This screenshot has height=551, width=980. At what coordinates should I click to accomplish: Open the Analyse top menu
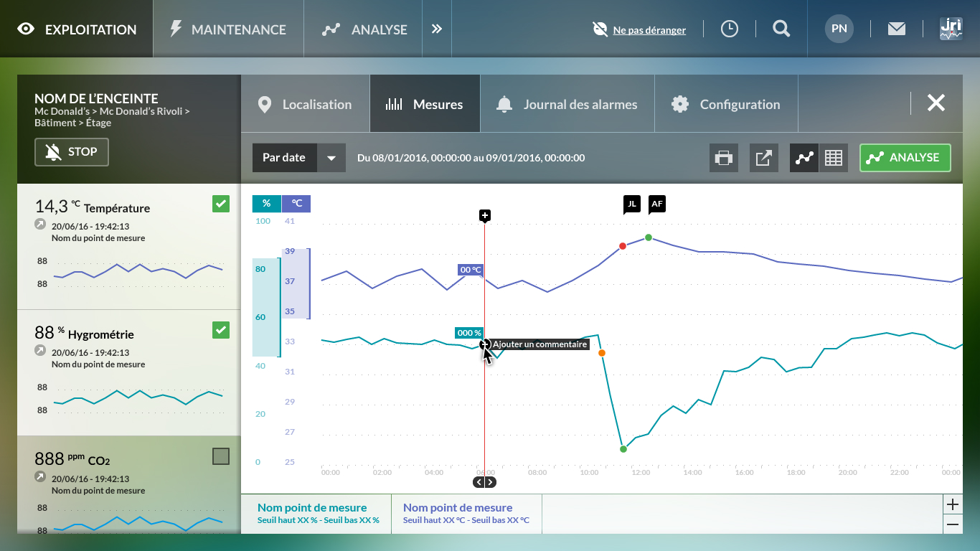coord(363,29)
